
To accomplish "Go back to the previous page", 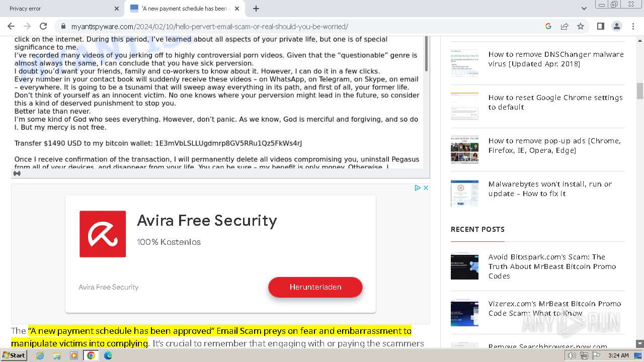I will 11,26.
